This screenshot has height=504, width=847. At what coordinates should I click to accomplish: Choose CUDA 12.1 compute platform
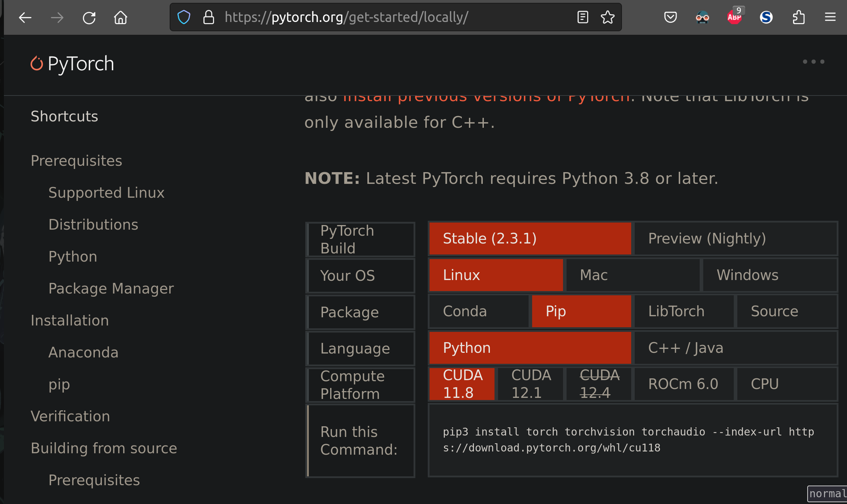pos(530,384)
